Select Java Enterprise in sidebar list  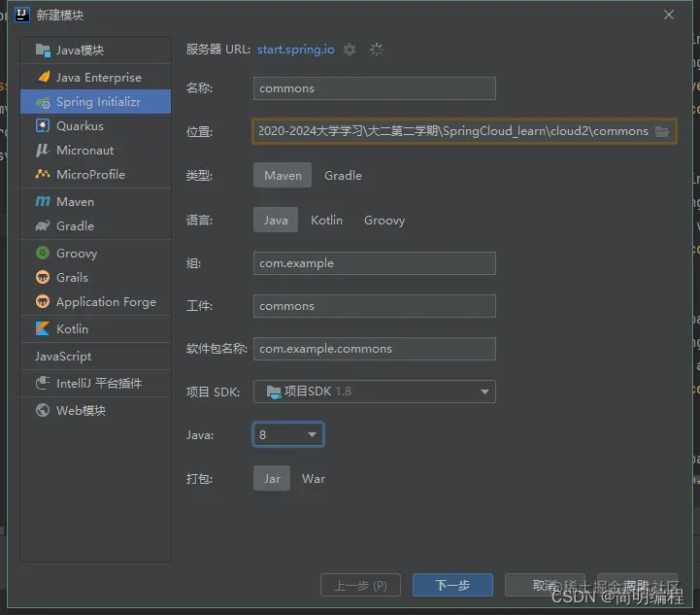pyautogui.click(x=95, y=78)
